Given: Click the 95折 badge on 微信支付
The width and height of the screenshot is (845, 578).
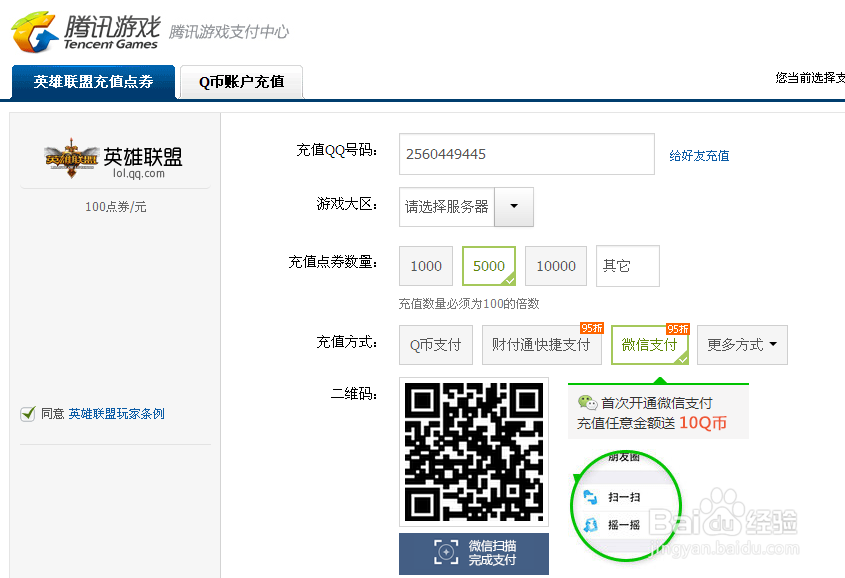Looking at the screenshot, I should (677, 328).
